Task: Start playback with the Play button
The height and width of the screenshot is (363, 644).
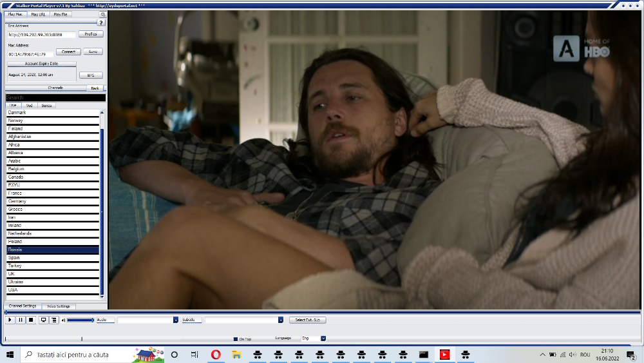Action: click(x=10, y=320)
